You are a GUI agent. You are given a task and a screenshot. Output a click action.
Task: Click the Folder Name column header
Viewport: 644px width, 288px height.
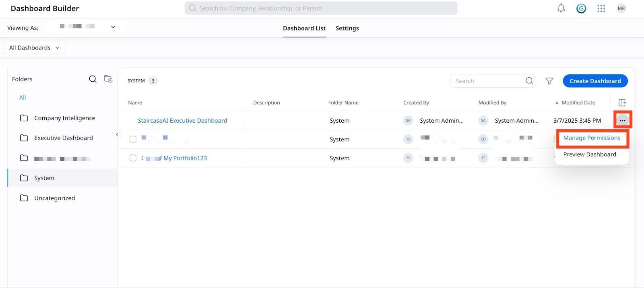(343, 103)
